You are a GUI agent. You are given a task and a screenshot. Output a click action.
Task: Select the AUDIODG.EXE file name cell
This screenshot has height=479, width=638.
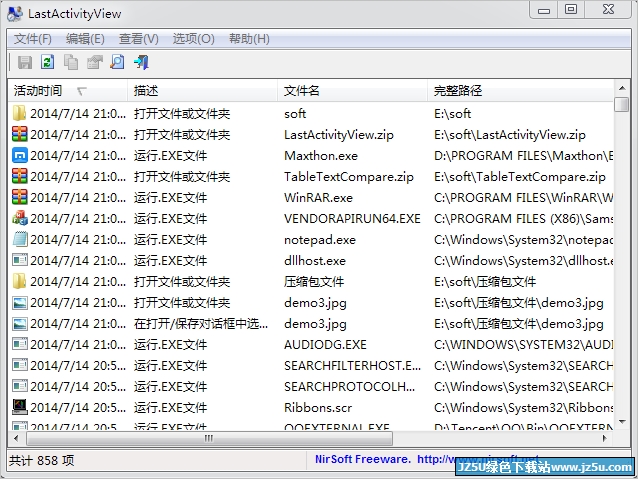pos(325,345)
